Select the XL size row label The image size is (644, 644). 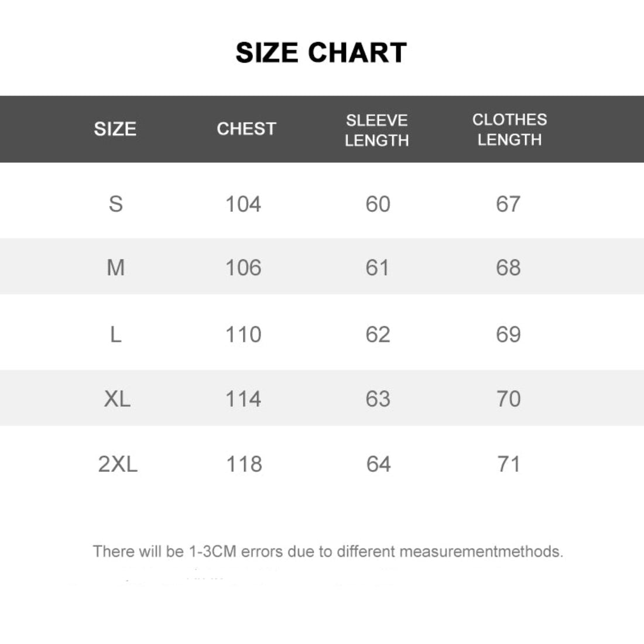[117, 399]
